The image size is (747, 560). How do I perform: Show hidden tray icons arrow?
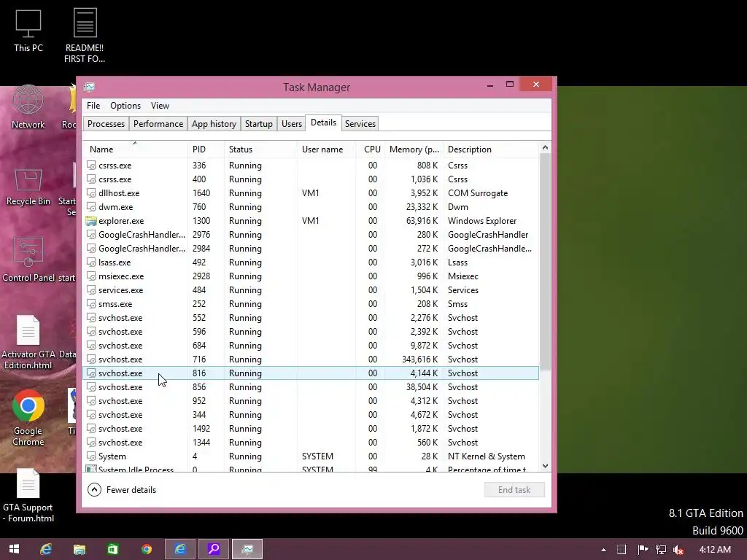[603, 550]
